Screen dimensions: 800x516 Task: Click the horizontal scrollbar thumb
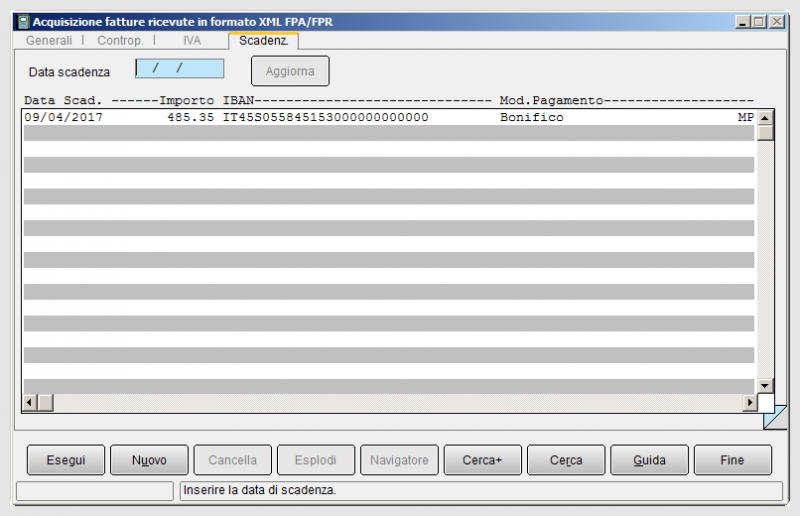[x=45, y=403]
